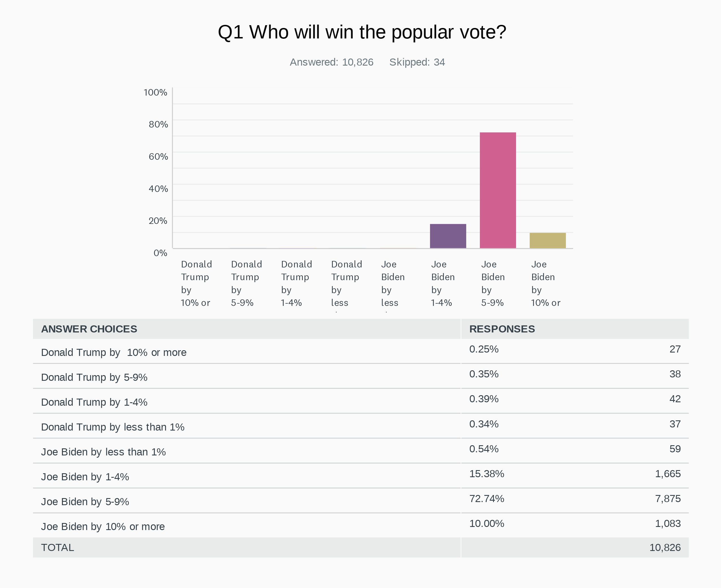This screenshot has height=588, width=721.
Task: Select the 'Donald Trump by 1-4%' table row
Action: click(x=94, y=402)
